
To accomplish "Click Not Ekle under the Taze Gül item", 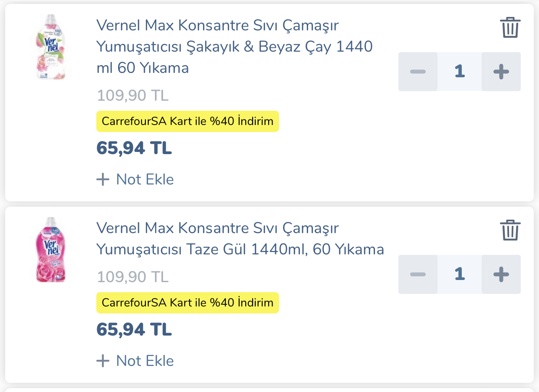I will [135, 361].
